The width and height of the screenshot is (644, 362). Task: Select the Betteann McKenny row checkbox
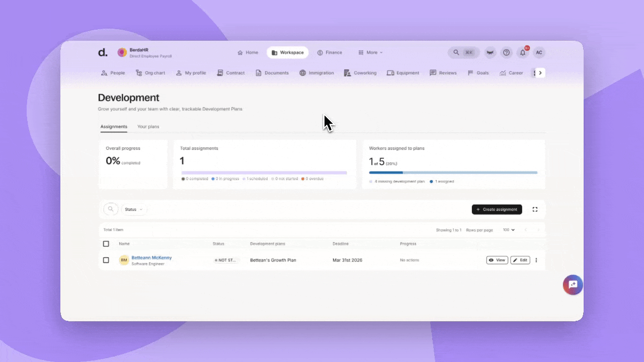[x=106, y=260]
